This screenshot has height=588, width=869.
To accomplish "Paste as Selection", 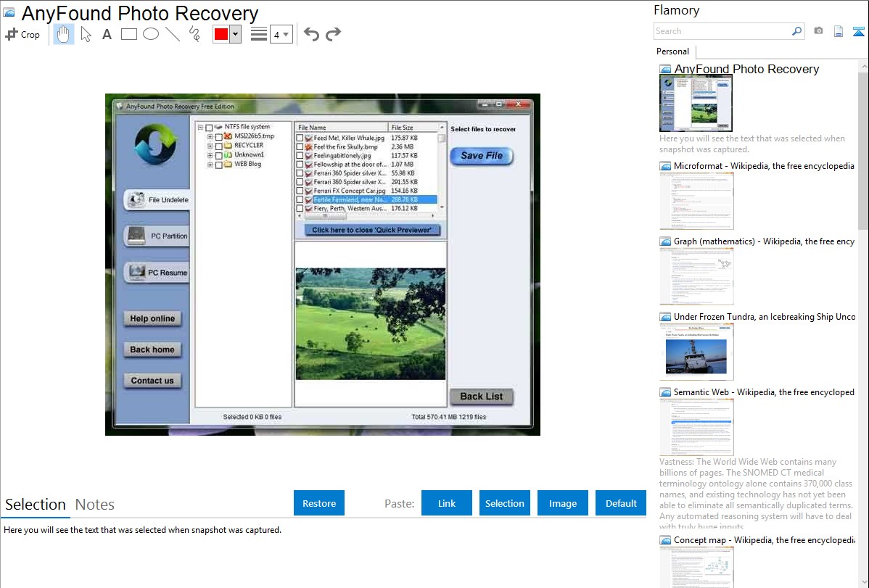I will (504, 503).
